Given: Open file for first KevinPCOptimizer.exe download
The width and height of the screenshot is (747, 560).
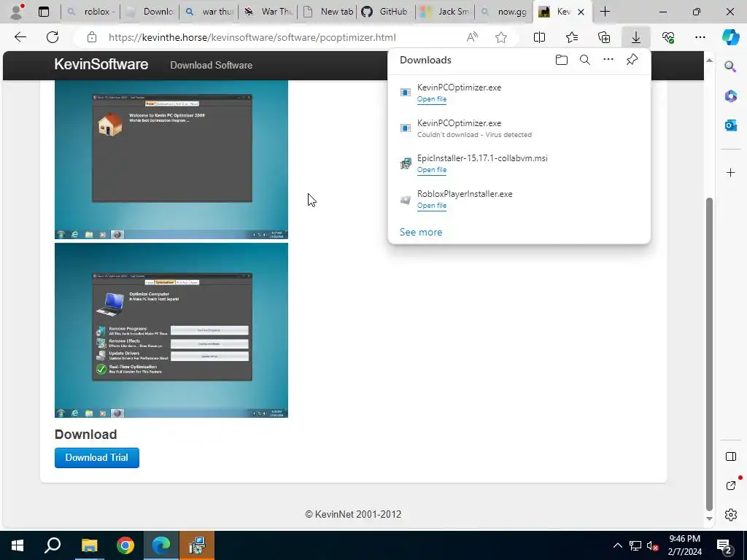Looking at the screenshot, I should pyautogui.click(x=432, y=99).
